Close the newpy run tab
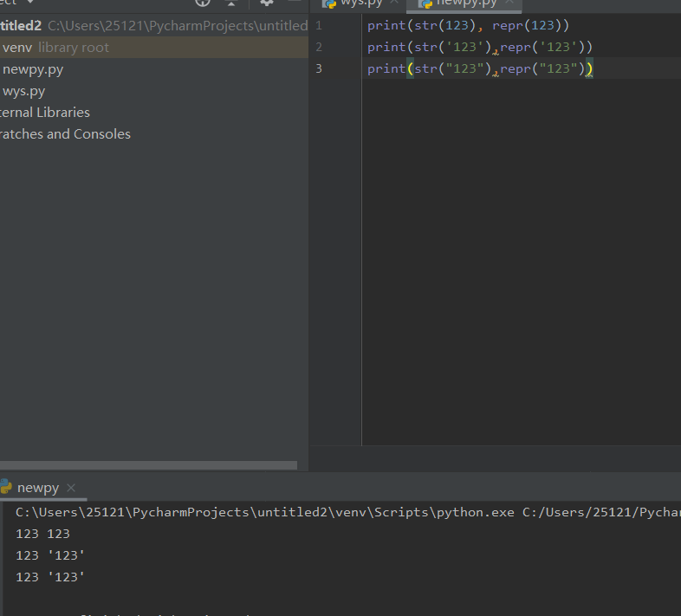Screen dimensions: 681x616 pos(71,488)
